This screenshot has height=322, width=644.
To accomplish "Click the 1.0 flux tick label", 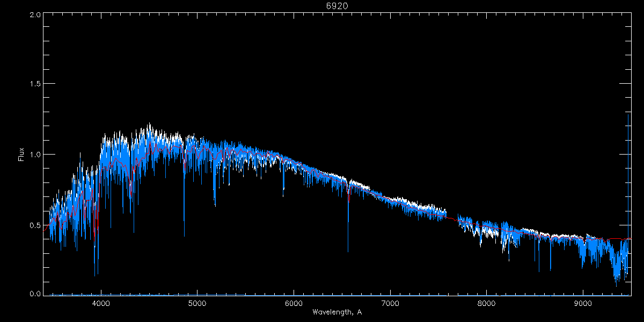I will (x=35, y=155).
